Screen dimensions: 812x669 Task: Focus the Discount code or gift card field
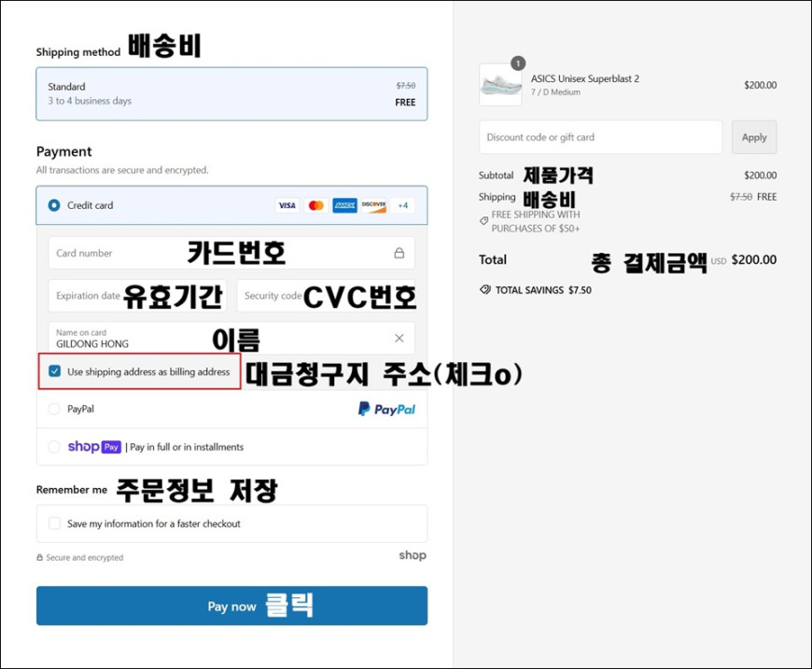coord(601,137)
